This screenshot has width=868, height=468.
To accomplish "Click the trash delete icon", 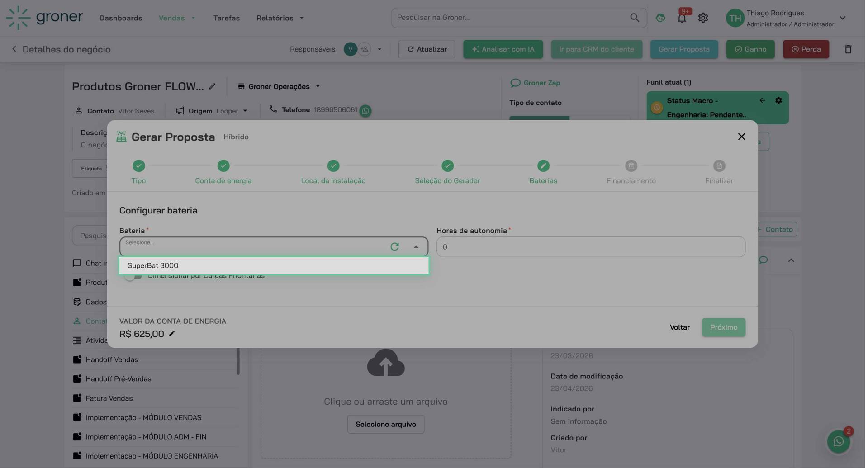I will click(848, 49).
